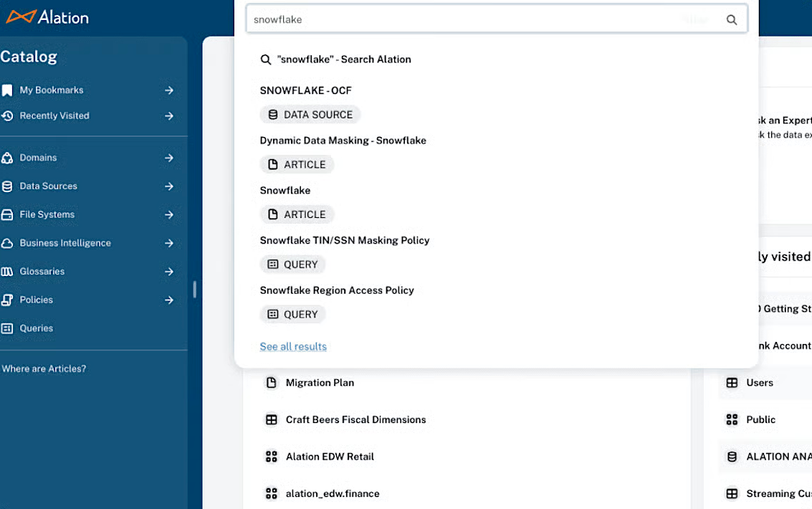Click the Users table icon
This screenshot has width=812, height=509.
pyautogui.click(x=732, y=383)
